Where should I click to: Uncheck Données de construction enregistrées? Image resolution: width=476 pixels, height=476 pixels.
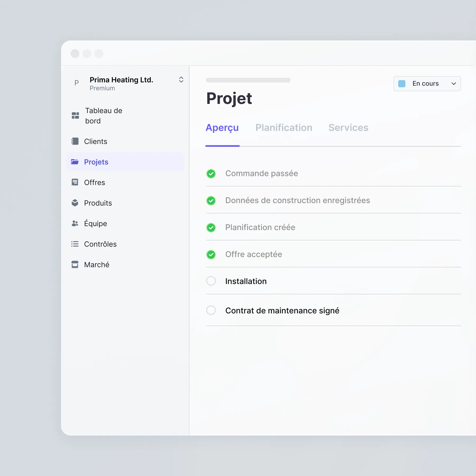pos(211,201)
